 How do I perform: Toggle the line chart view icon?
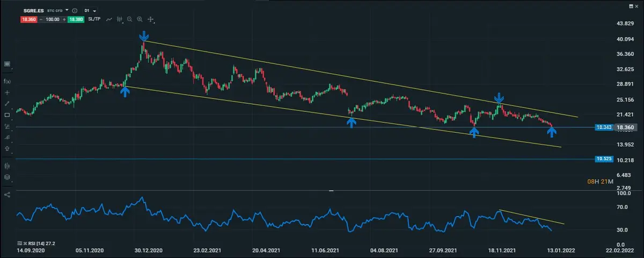(x=109, y=19)
